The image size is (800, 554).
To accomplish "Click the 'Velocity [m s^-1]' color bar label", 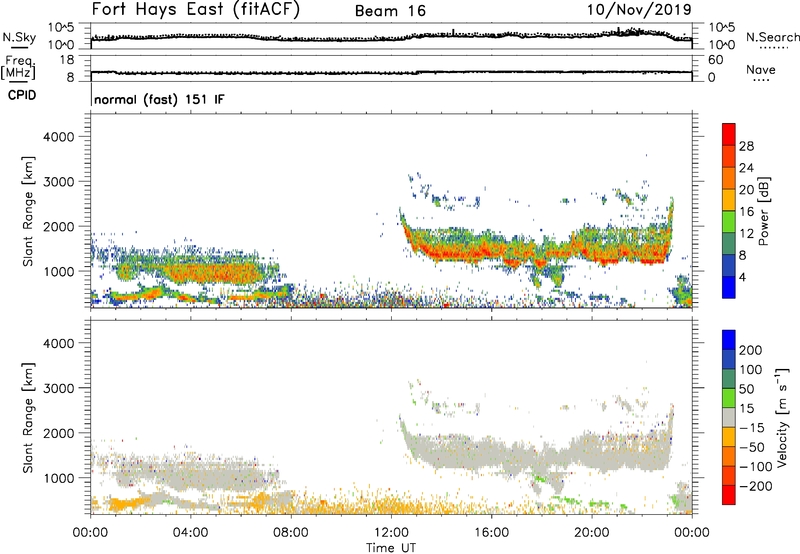I will tap(782, 417).
